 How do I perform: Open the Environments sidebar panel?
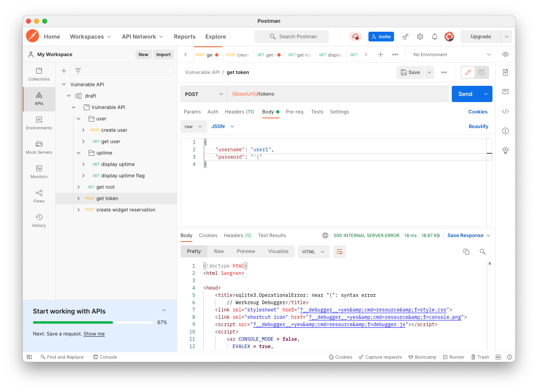pos(39,123)
